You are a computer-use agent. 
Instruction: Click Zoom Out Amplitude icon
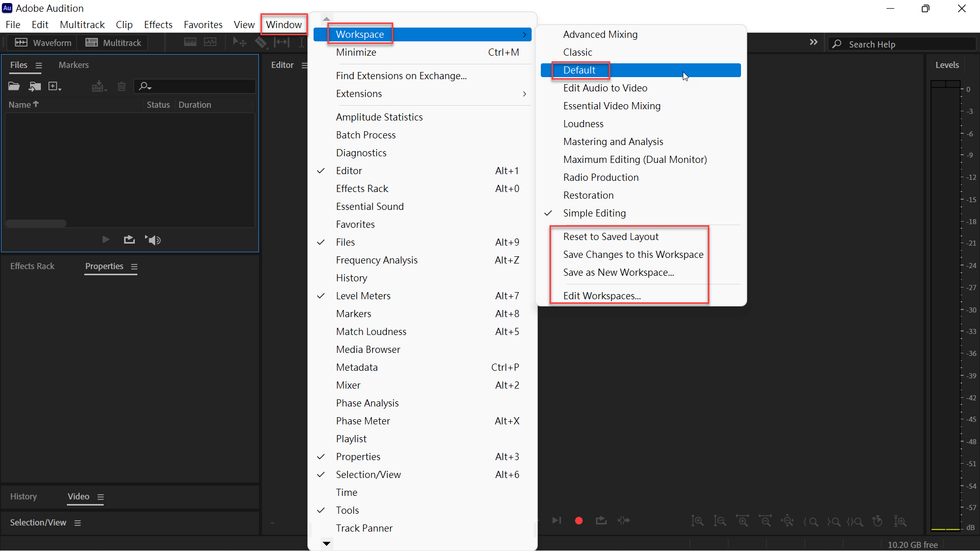pos(720,521)
